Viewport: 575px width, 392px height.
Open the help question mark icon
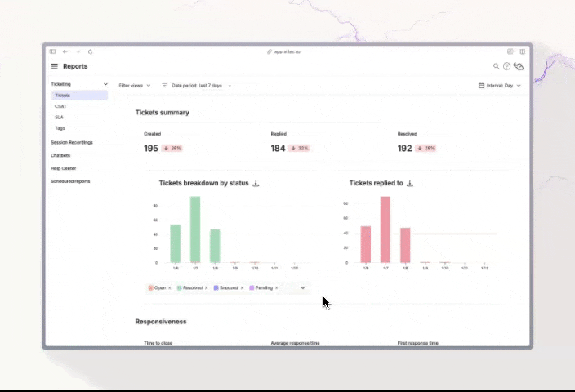click(506, 66)
